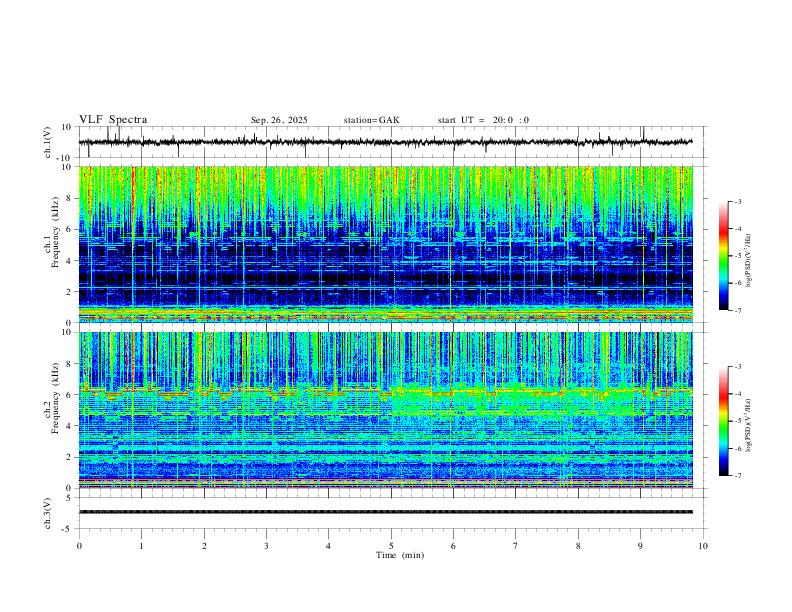Click the '-3' label on ch.2 color bar
The image size is (792, 612).
pyautogui.click(x=738, y=367)
